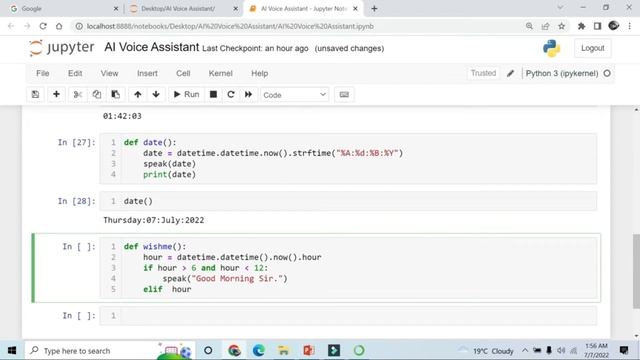640x360 pixels.
Task: Open the Help menu
Action: (260, 73)
